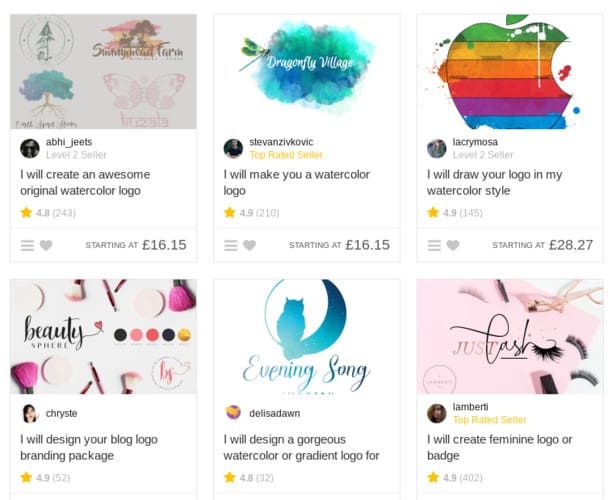Favorite the lacrymosa watercolor style gig
The width and height of the screenshot is (612, 500).
pyautogui.click(x=453, y=246)
